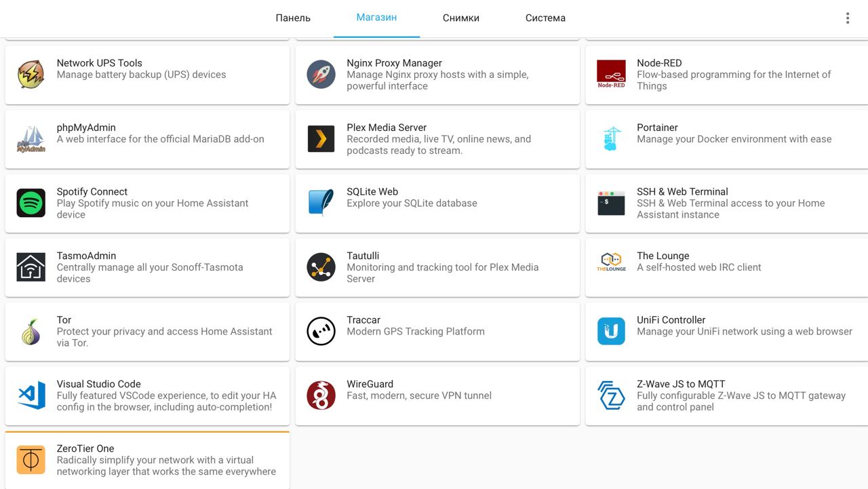Click The Lounge logo icon
Image resolution: width=868 pixels, height=489 pixels.
pos(611,262)
